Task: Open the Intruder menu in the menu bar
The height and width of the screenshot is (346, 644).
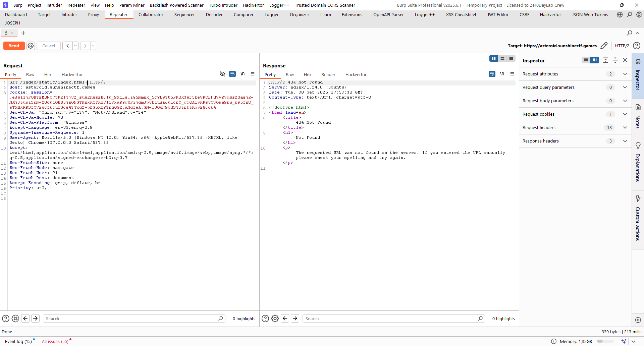Action: [54, 5]
